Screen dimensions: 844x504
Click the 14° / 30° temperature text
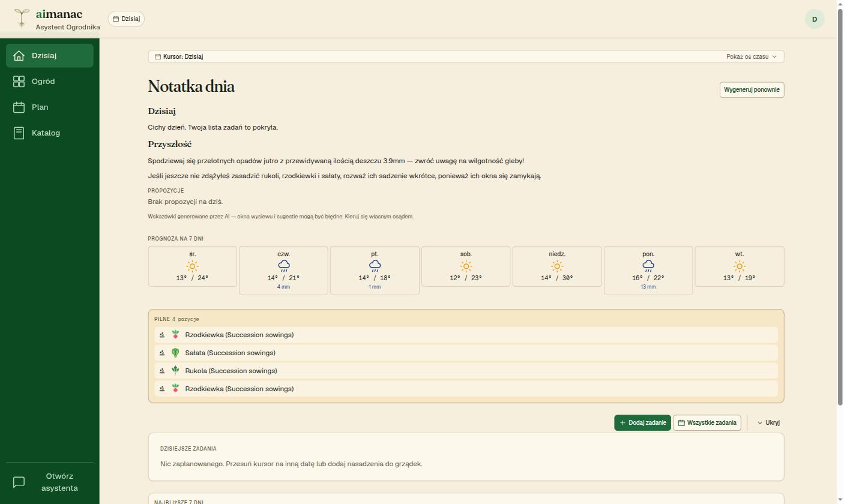tap(557, 278)
